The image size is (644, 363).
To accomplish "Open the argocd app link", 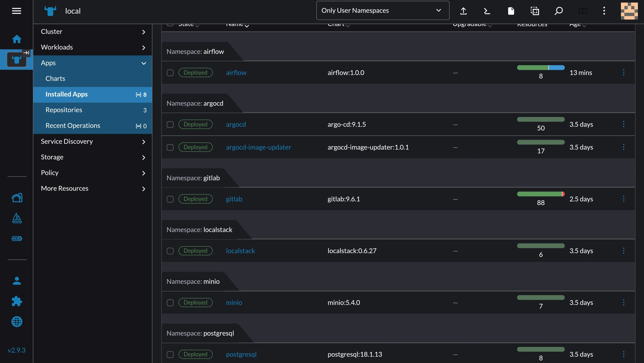I will (236, 124).
